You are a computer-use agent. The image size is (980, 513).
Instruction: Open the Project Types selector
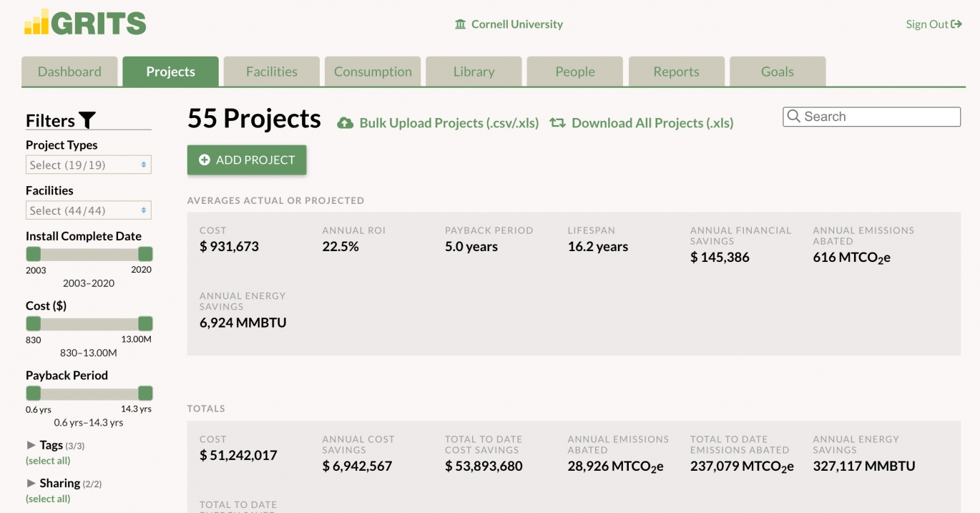(x=87, y=164)
